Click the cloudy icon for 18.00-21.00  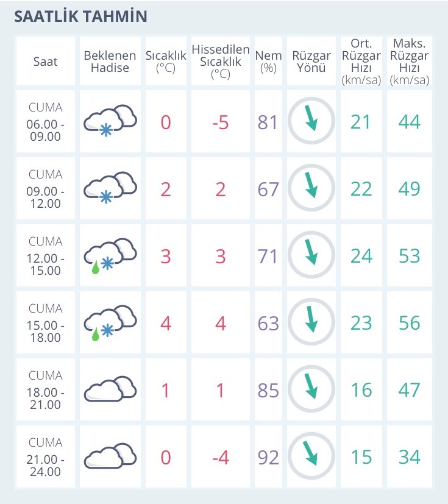pyautogui.click(x=110, y=389)
